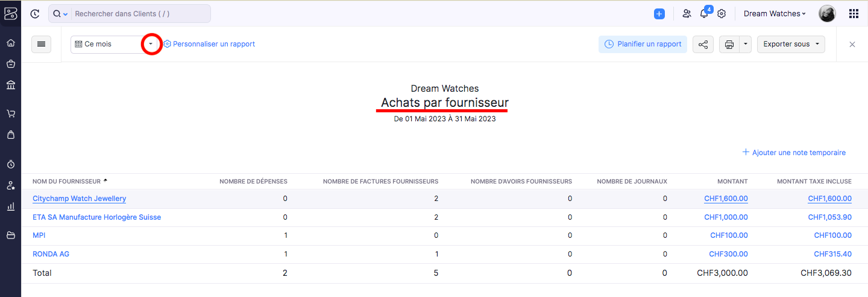868x297 pixels.
Task: Click Citychamp tax-inclusive amount CHF1,600.00
Action: [x=829, y=199]
